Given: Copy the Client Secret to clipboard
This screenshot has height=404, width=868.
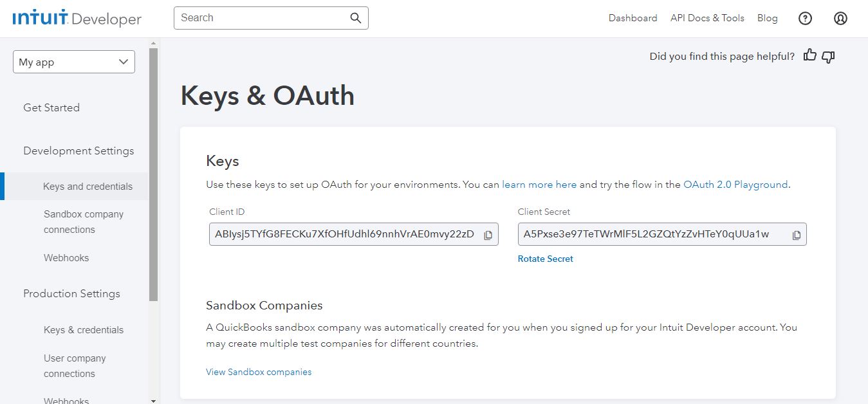Looking at the screenshot, I should pyautogui.click(x=797, y=235).
